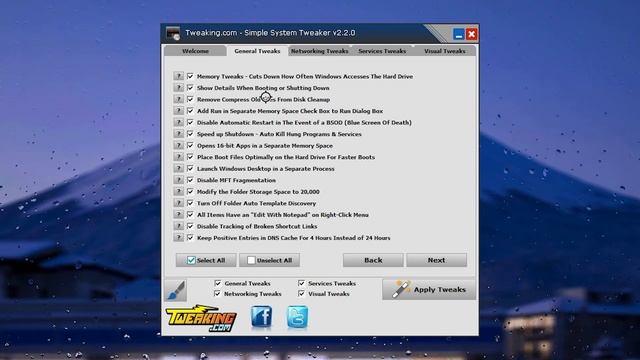Uncheck Show Details When Booting or Shutting Down

190,87
